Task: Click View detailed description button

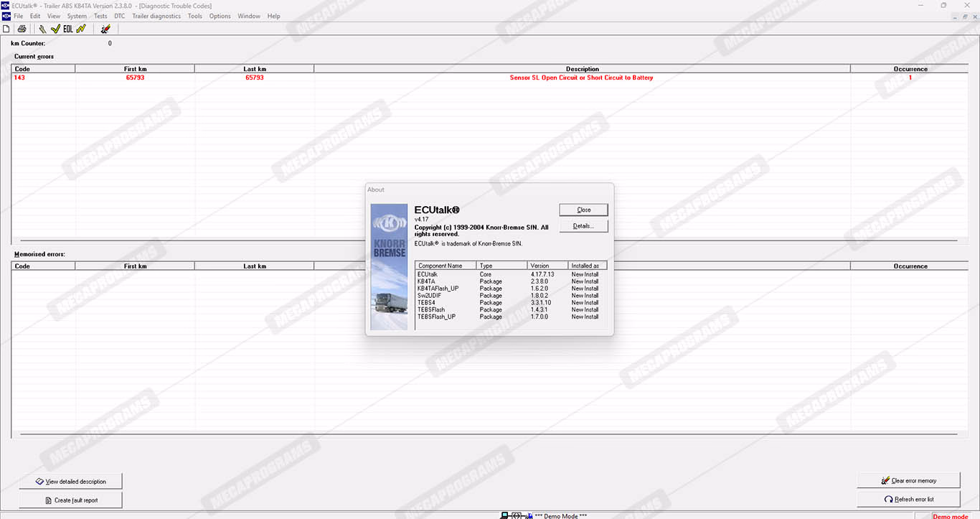Action: pos(70,481)
